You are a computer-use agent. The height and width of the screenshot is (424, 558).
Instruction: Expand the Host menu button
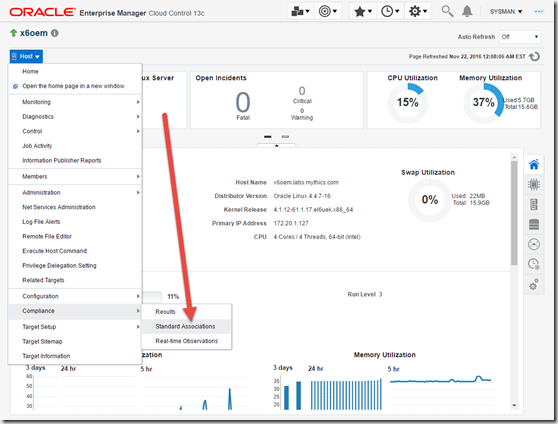[26, 56]
